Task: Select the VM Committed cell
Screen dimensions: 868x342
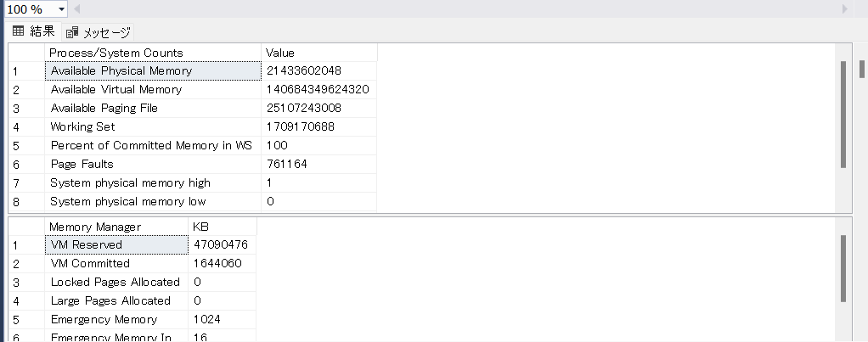Action: (x=116, y=263)
